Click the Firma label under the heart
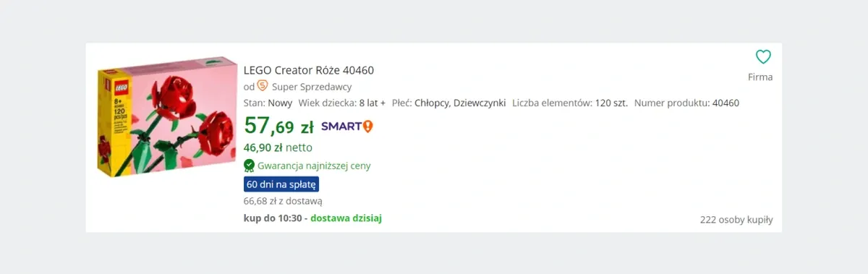The width and height of the screenshot is (868, 274). [760, 77]
